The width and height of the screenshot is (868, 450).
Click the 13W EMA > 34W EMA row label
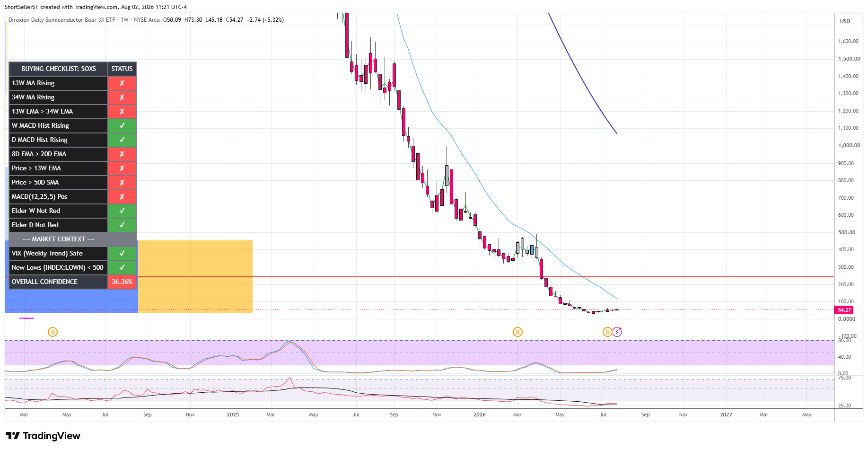tap(43, 111)
